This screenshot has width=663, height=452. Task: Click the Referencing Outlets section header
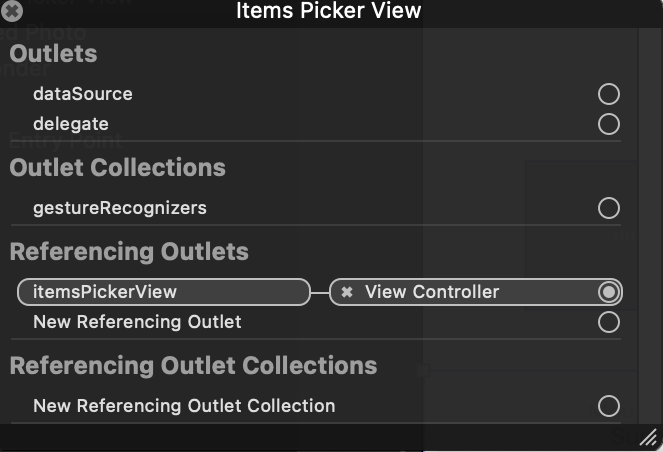coord(129,252)
